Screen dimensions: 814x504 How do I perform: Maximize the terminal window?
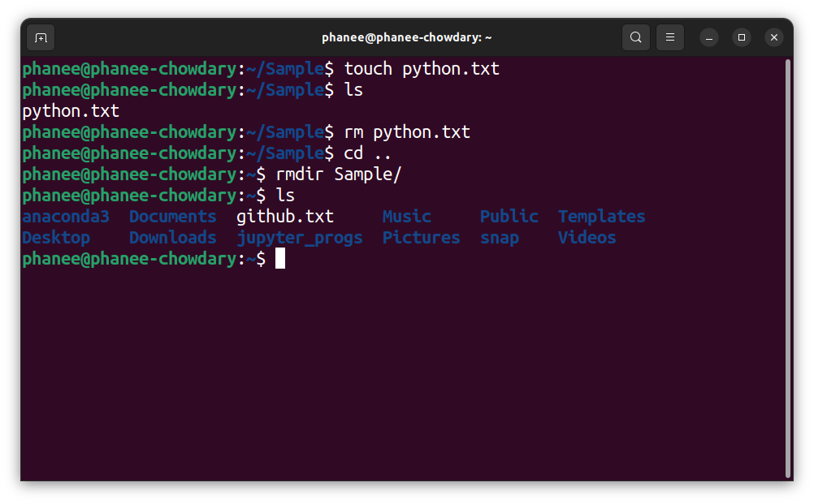tap(742, 37)
